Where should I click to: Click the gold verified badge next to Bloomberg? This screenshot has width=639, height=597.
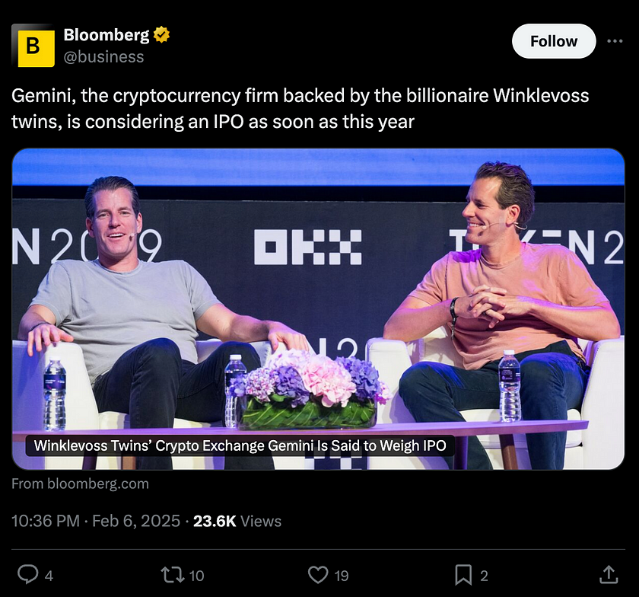point(162,35)
